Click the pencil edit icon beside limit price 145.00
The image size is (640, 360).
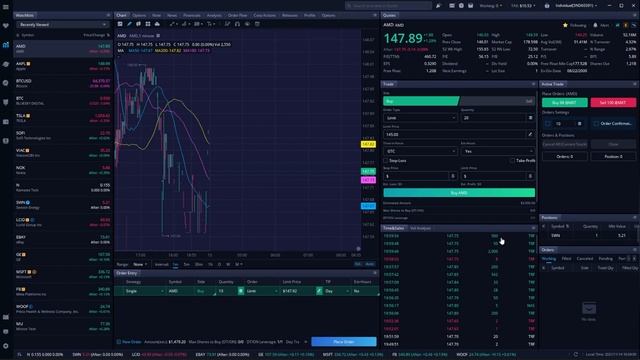tap(530, 134)
